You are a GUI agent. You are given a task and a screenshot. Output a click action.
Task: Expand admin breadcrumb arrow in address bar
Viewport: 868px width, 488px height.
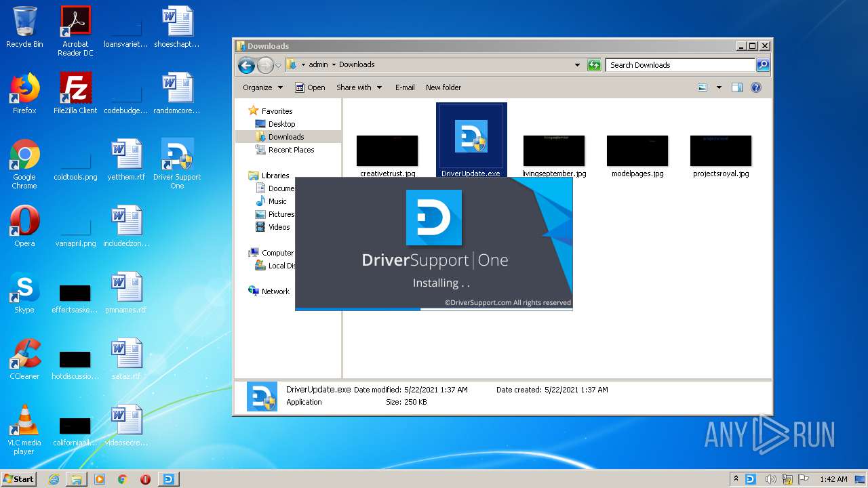tap(334, 65)
